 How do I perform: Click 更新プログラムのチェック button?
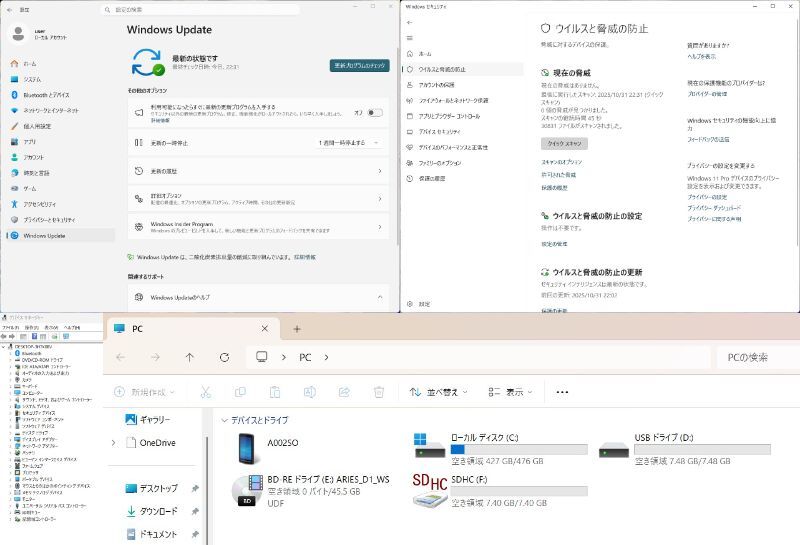[360, 65]
